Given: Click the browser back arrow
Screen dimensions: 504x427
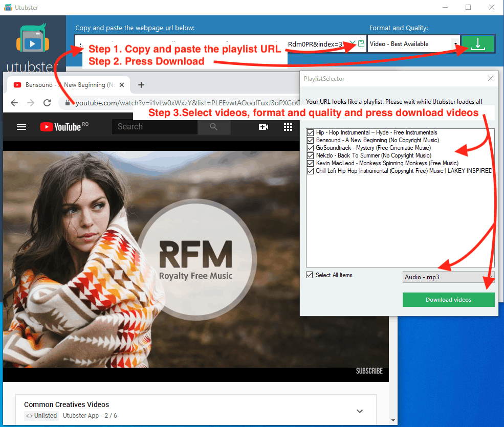Looking at the screenshot, I should tap(14, 103).
